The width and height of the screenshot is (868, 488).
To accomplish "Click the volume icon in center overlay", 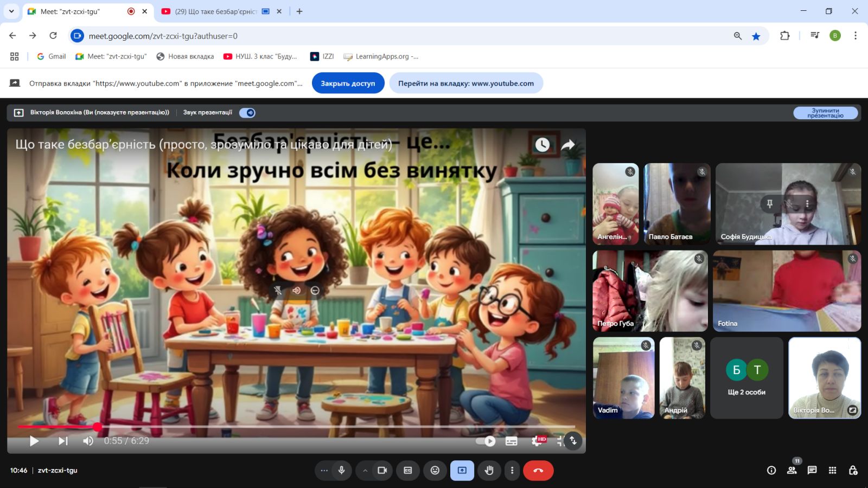I will coord(296,291).
